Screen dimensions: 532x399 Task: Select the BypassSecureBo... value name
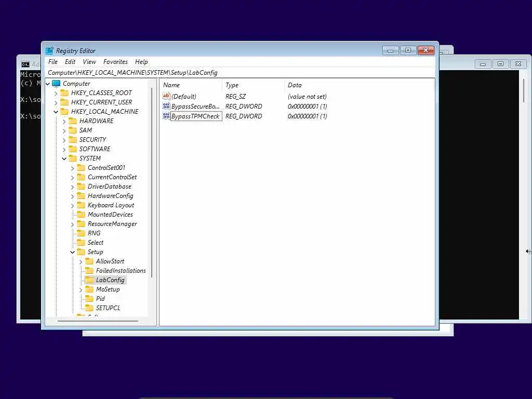click(x=195, y=106)
